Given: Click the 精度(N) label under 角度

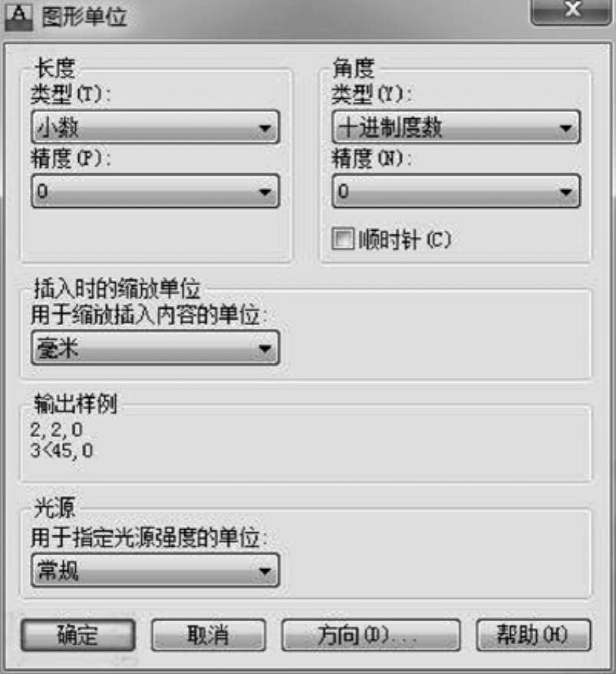Looking at the screenshot, I should point(371,160).
